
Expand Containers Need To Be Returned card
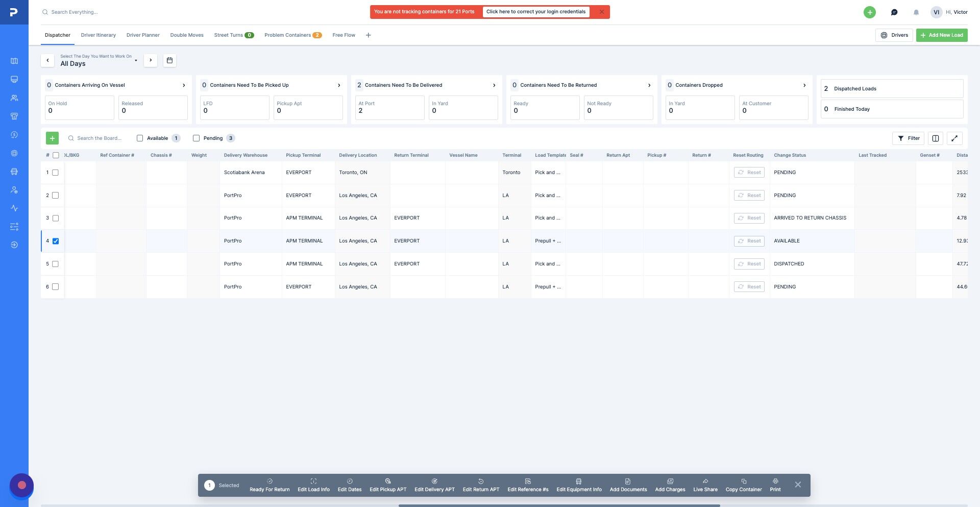point(649,85)
